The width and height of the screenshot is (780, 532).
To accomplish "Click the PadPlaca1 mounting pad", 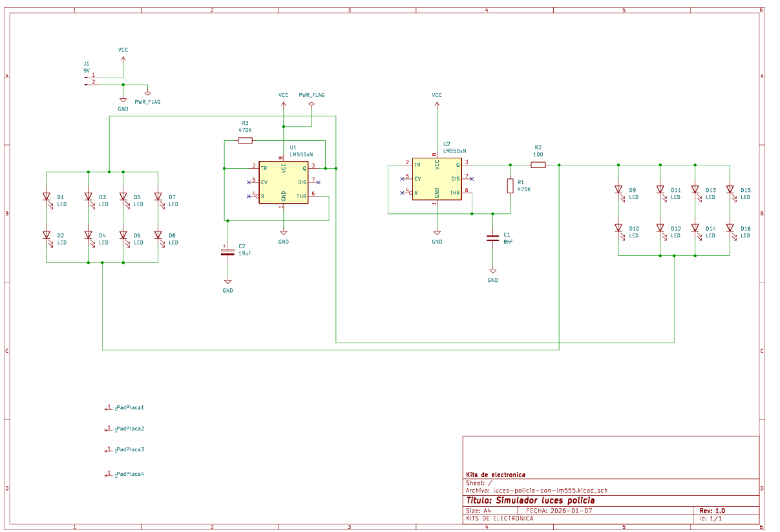I will pyautogui.click(x=109, y=409).
